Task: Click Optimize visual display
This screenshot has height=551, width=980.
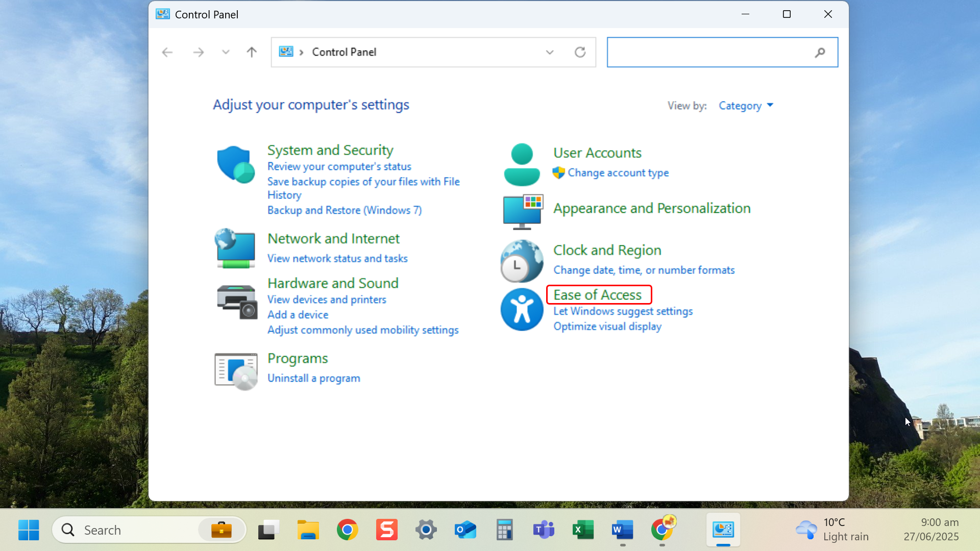Action: [607, 327]
